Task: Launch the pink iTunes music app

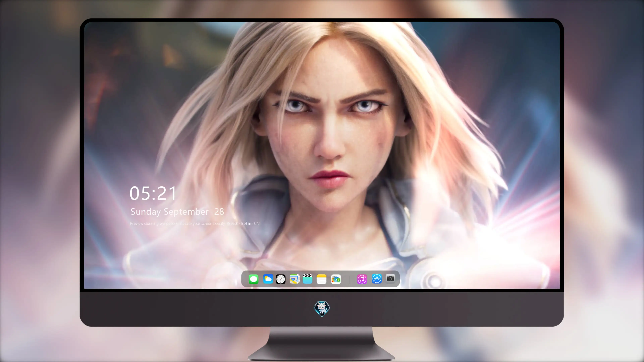Action: (x=362, y=279)
